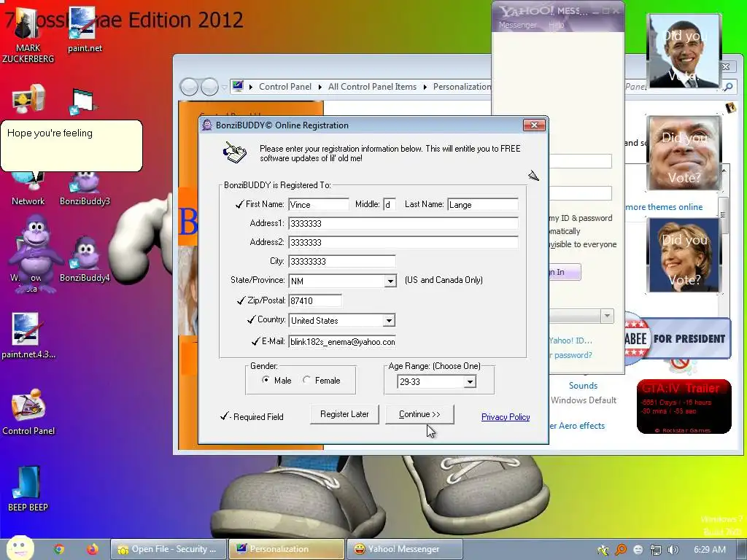Click the Middle initial field
Viewport: 747px width, 560px height.
coord(390,204)
